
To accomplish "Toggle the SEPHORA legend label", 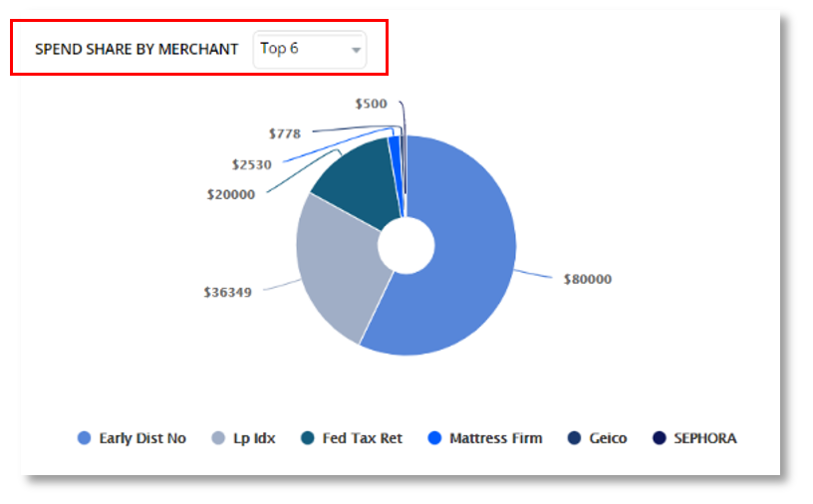I will tap(704, 438).
